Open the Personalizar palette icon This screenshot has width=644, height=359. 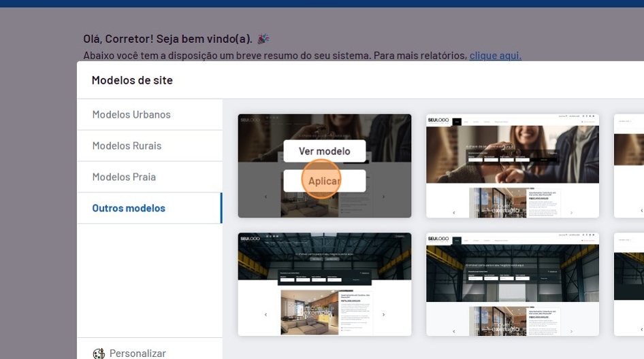click(99, 353)
